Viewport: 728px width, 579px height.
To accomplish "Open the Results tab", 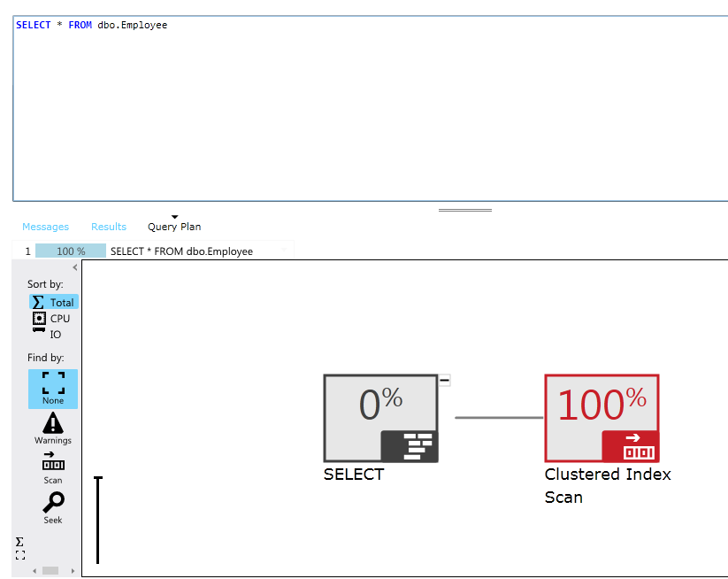I will 109,227.
